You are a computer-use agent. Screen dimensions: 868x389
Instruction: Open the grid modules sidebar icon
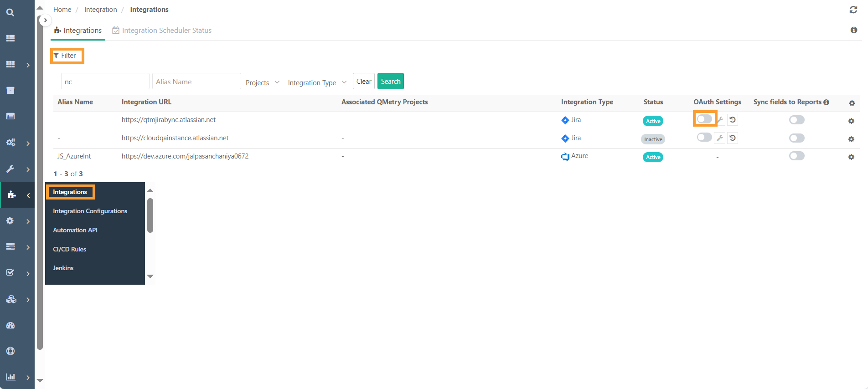(10, 64)
